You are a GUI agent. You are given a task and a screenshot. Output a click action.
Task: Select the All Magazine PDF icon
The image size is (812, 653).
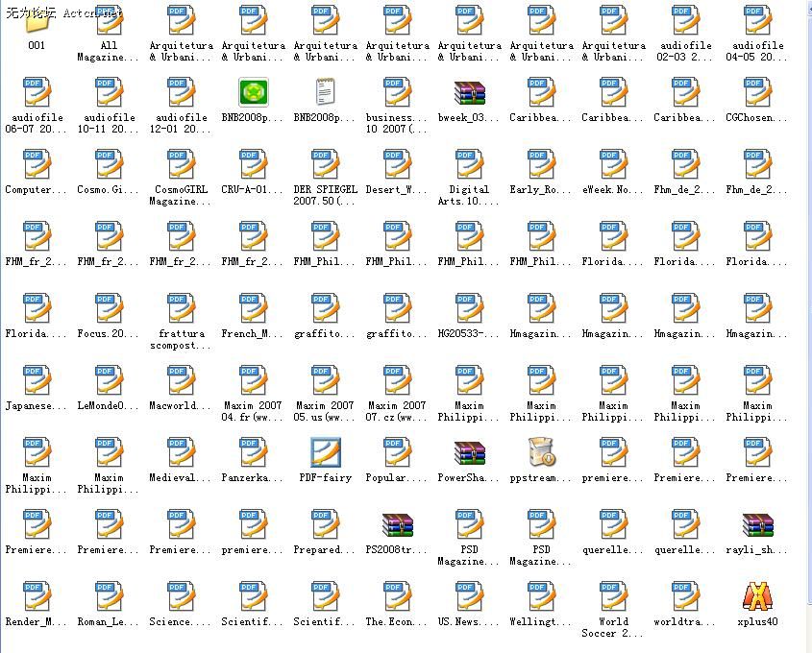109,19
